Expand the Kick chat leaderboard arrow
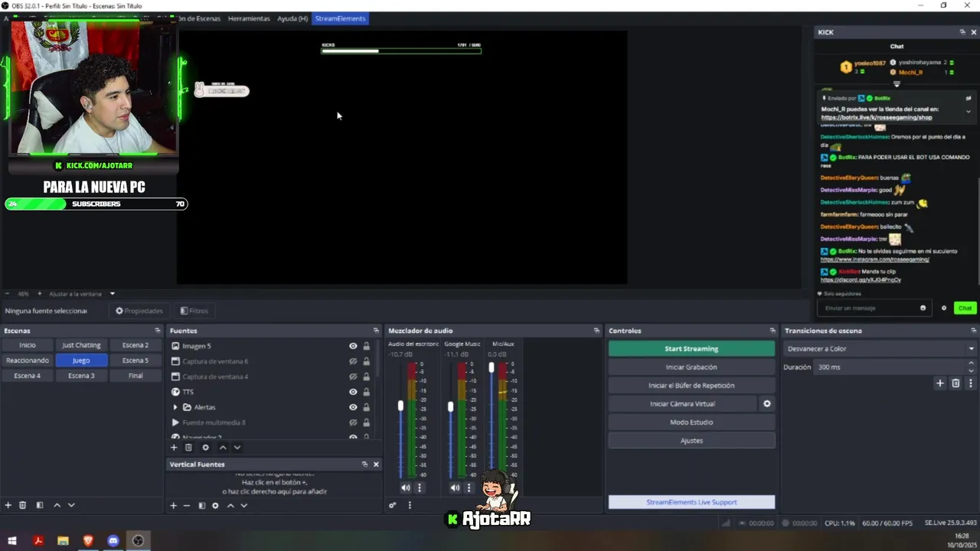The width and height of the screenshot is (980, 551). [x=897, y=84]
